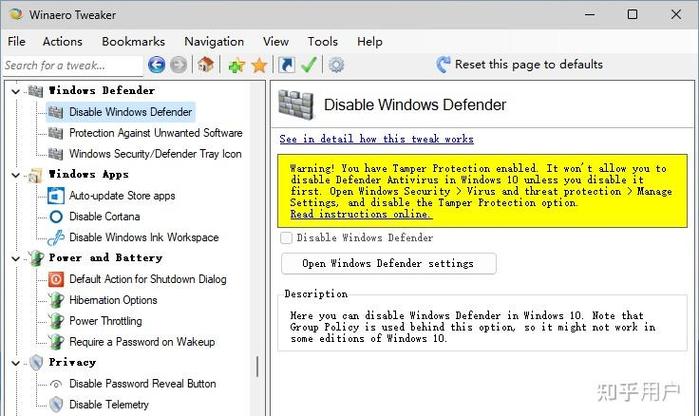
Task: Click the add bookmark green plus star
Action: [x=236, y=66]
